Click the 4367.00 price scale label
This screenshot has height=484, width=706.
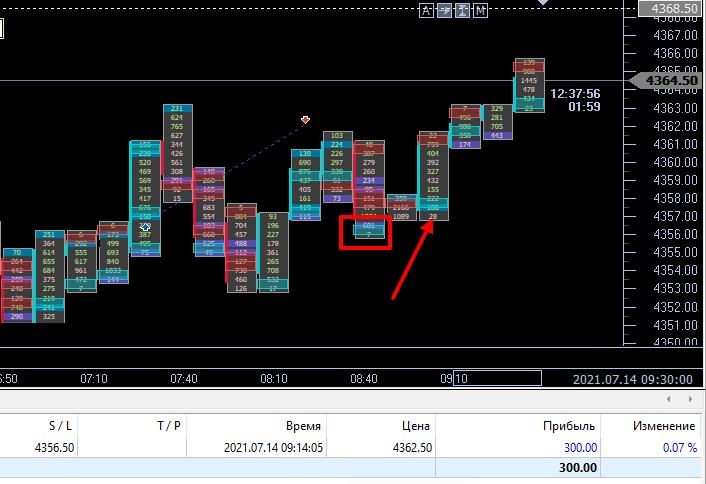coord(675,35)
